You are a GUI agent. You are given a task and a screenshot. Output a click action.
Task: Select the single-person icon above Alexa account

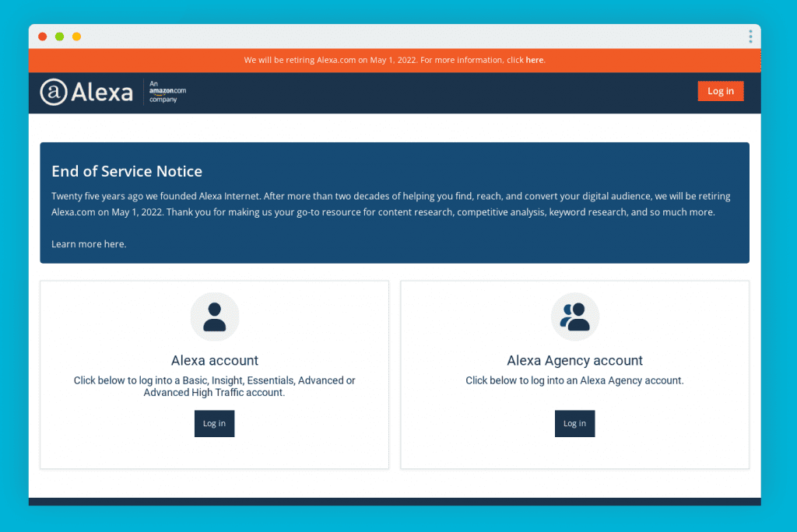click(214, 316)
